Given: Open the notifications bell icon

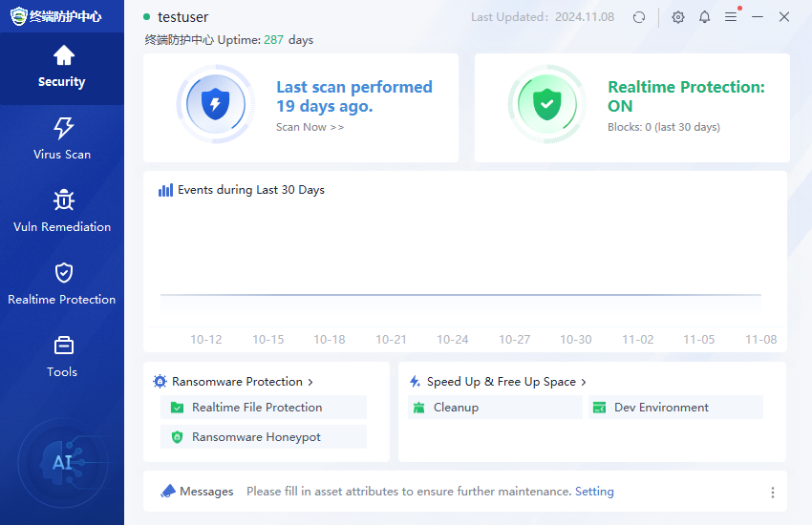Looking at the screenshot, I should (705, 17).
